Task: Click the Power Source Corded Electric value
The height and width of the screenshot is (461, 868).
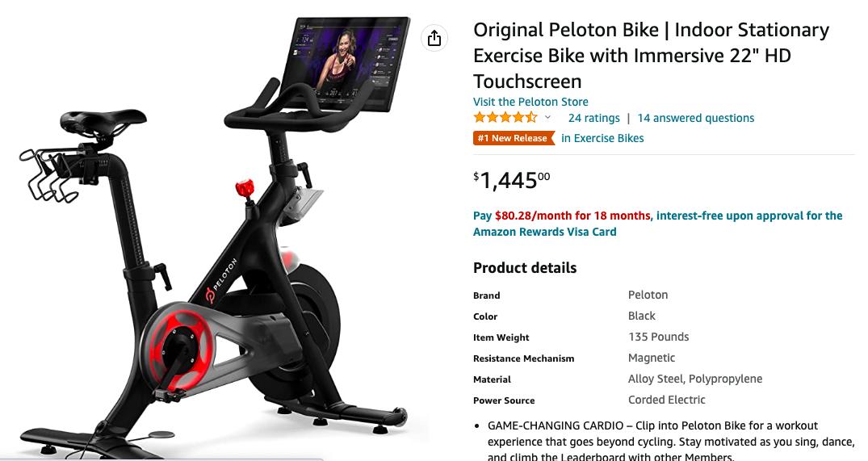Action: (x=666, y=400)
